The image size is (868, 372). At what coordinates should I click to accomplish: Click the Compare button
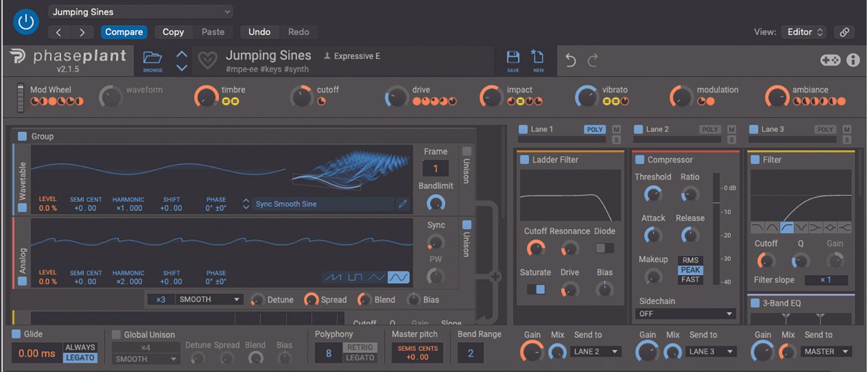124,32
